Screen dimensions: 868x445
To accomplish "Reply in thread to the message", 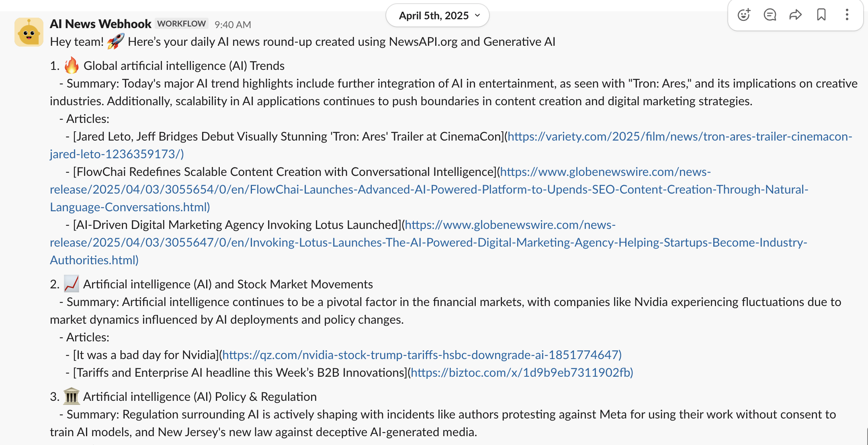I will (x=770, y=15).
